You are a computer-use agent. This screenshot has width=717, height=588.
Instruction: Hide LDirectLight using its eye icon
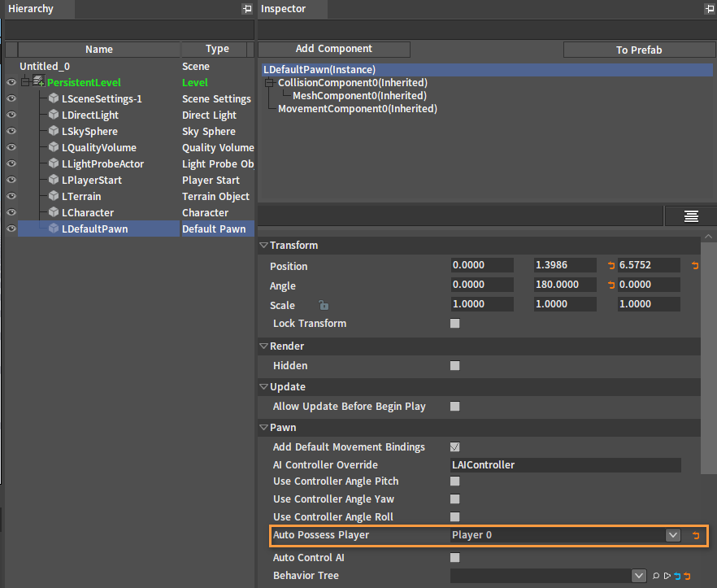(x=11, y=115)
